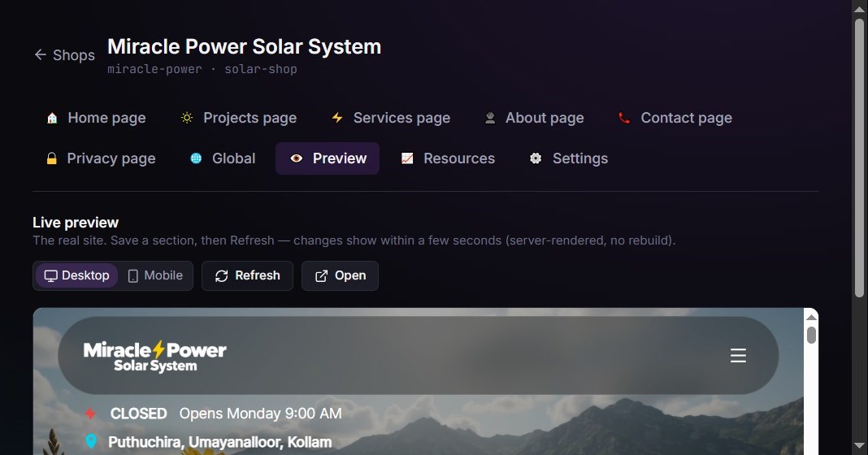Click the house icon on Home page

click(52, 118)
